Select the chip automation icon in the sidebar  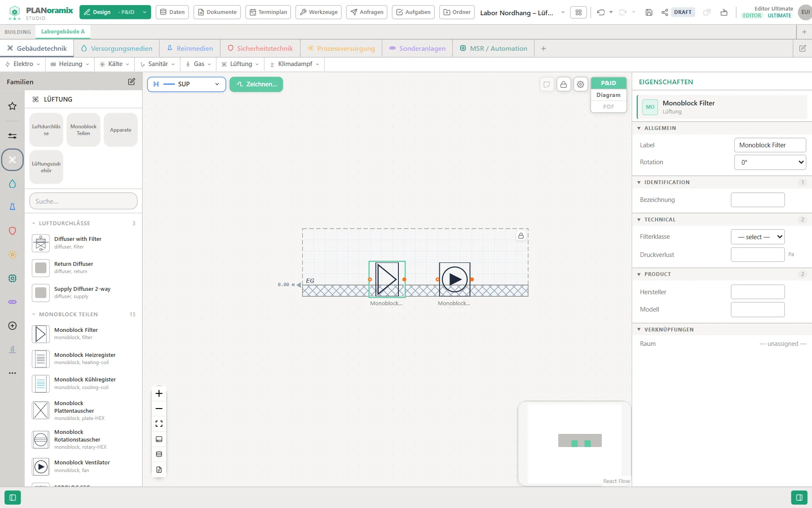(12, 278)
